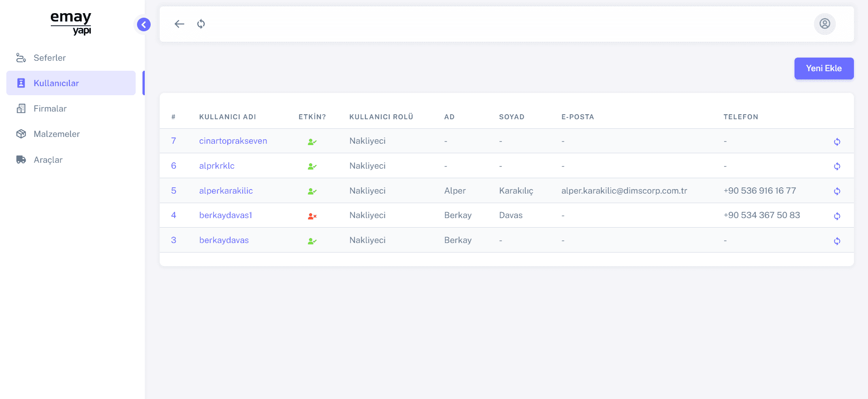Collapse the sidebar with the chevron button
Image resolution: width=868 pixels, height=399 pixels.
click(144, 24)
